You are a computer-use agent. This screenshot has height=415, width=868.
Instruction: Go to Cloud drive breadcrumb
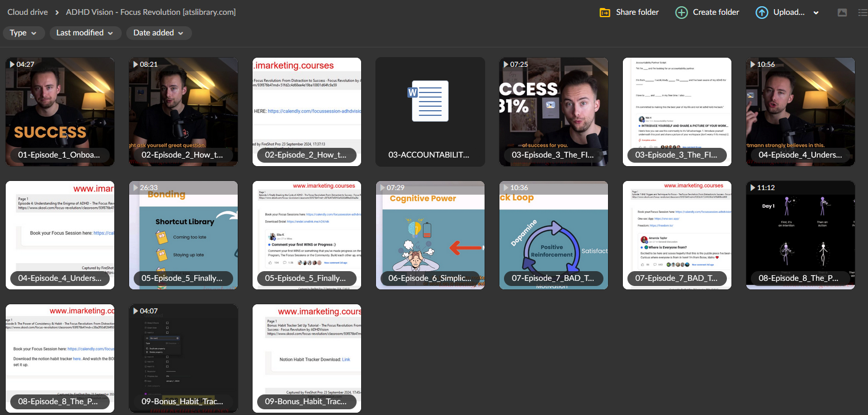click(27, 12)
